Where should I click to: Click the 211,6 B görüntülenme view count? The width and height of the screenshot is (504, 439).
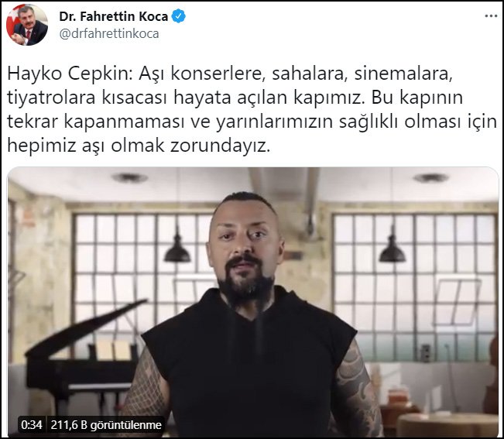tap(106, 424)
